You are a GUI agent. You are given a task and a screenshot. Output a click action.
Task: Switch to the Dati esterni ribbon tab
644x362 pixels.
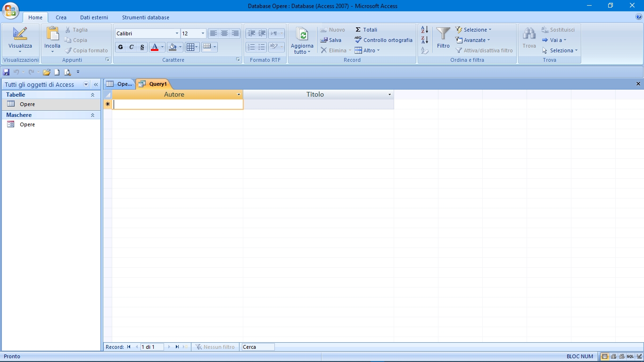pos(94,17)
